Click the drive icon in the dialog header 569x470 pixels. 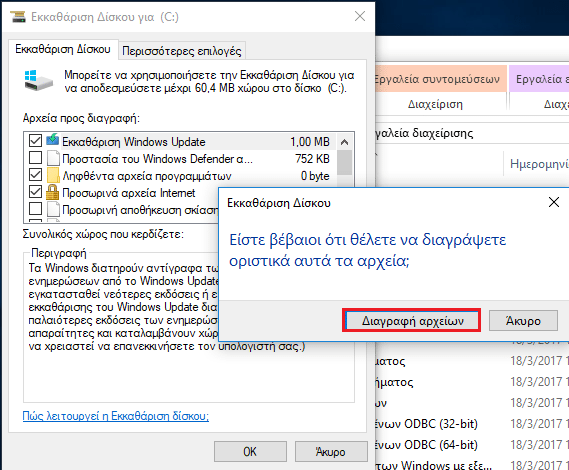(x=39, y=81)
